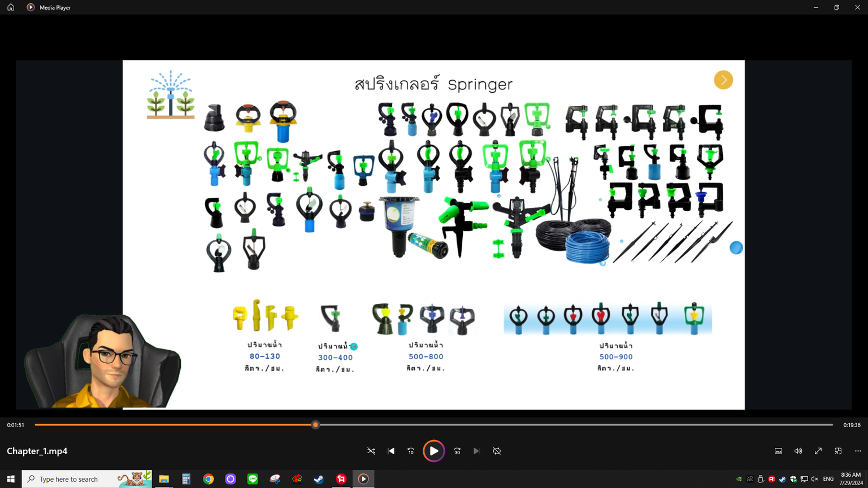Open the volume control
Screen dimensions: 868x488
[x=798, y=451]
